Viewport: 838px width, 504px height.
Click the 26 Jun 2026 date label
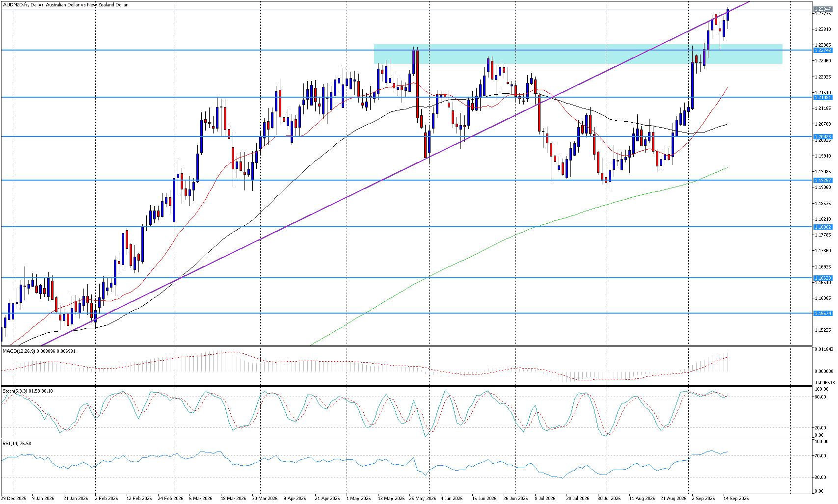[516, 499]
